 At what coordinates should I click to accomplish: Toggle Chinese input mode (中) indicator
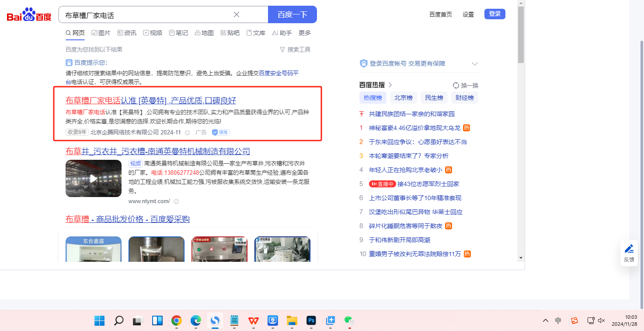click(x=558, y=320)
